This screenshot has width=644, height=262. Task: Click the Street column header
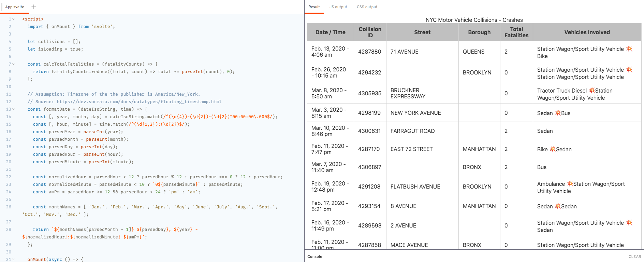422,32
